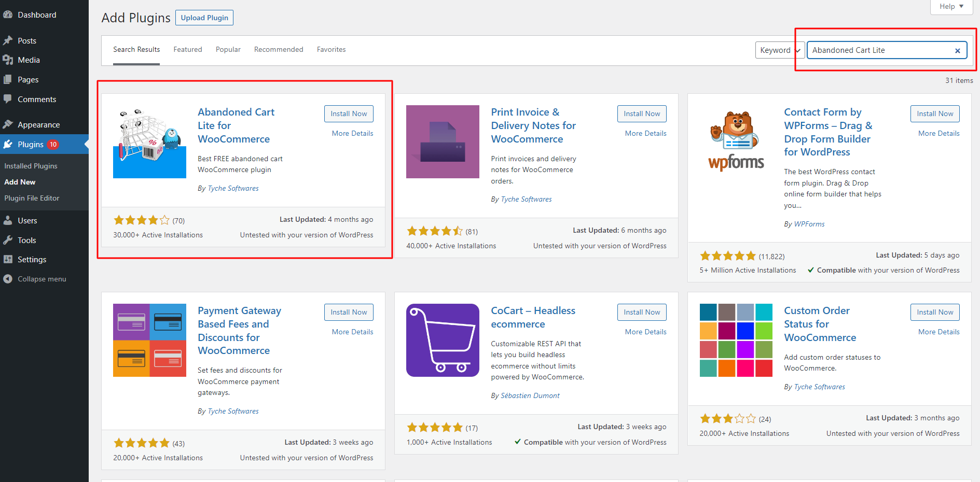Click the Plugins update count badge 10
This screenshot has height=482, width=980.
(53, 145)
